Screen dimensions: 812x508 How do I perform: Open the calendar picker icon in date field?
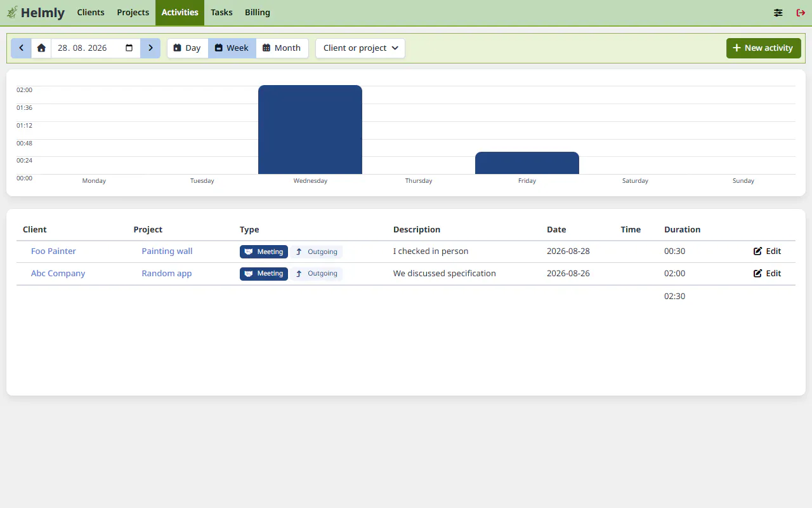129,48
